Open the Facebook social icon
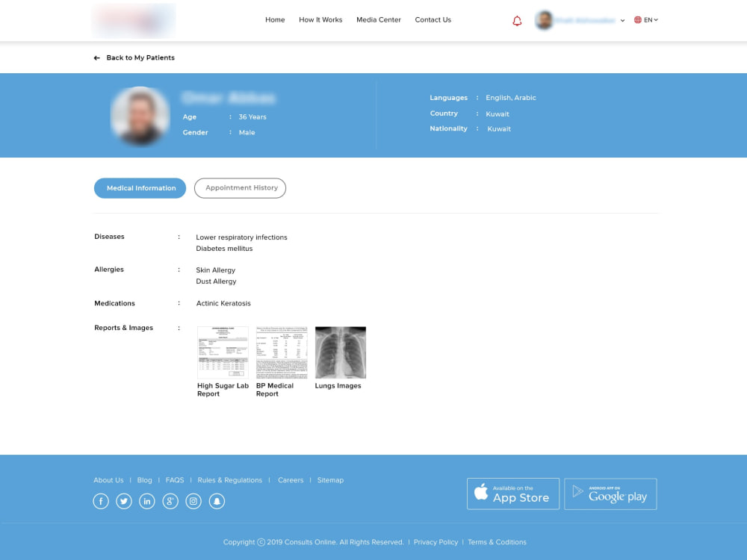The height and width of the screenshot is (560, 747). click(x=101, y=501)
